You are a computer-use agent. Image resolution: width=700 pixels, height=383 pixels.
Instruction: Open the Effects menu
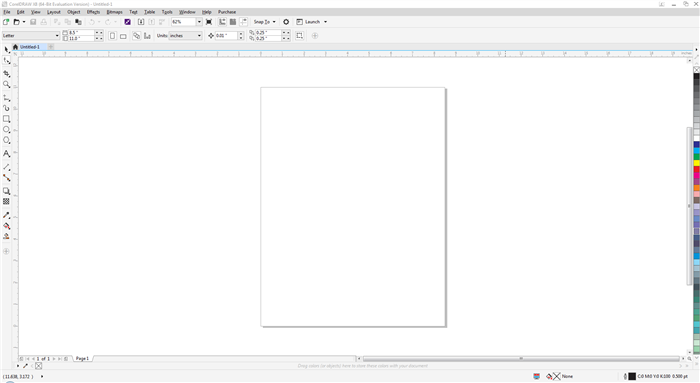tap(93, 12)
